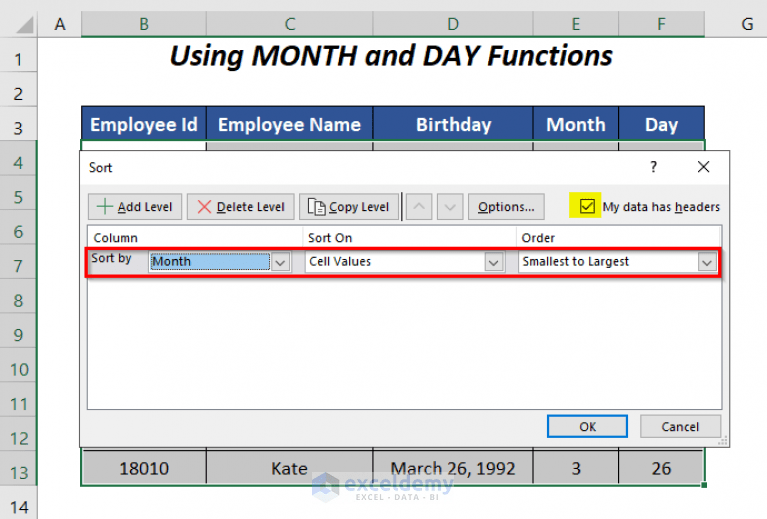Click the Sort dialog resize grip
Image resolution: width=767 pixels, height=519 pixels.
[x=723, y=441]
